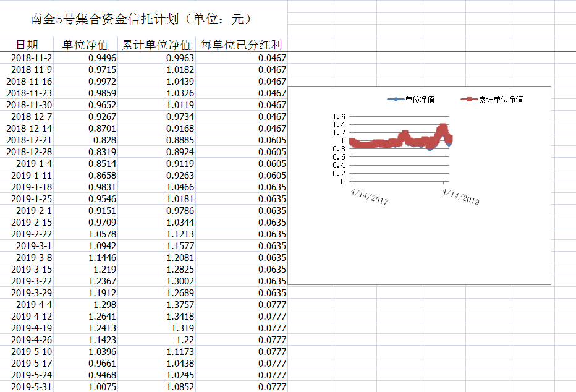
Task: Select the 4/14/2019 axis label in chart
Action: [x=460, y=197]
